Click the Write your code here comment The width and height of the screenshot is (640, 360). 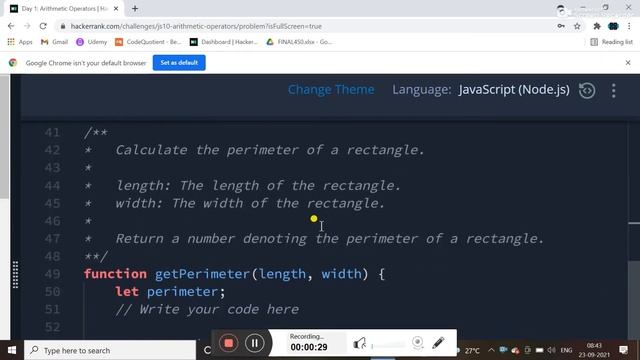pos(207,309)
